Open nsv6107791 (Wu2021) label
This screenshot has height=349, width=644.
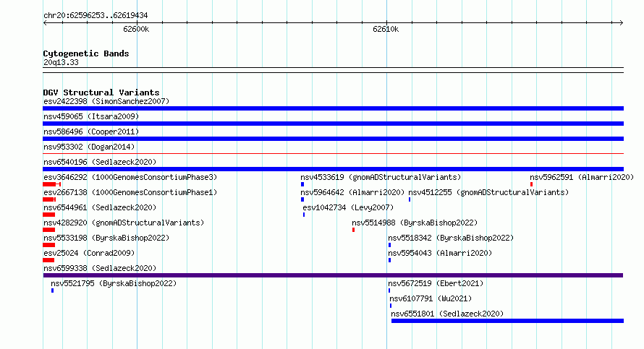click(431, 298)
